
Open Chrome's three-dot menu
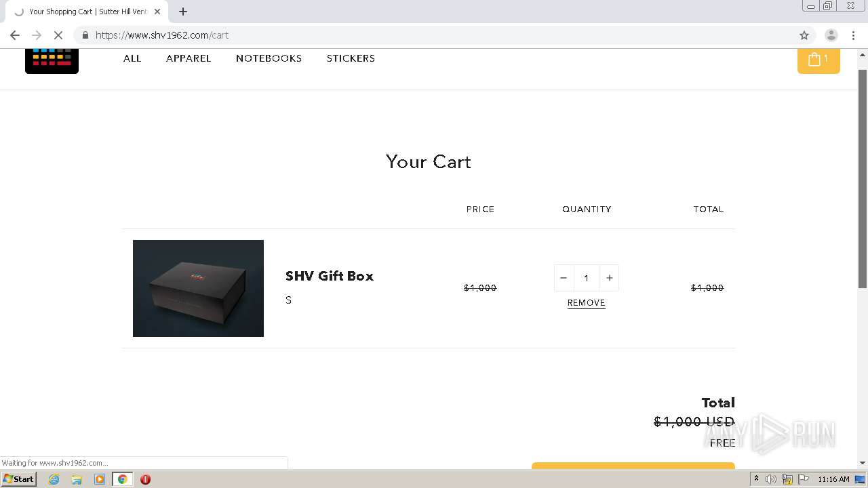tap(853, 35)
